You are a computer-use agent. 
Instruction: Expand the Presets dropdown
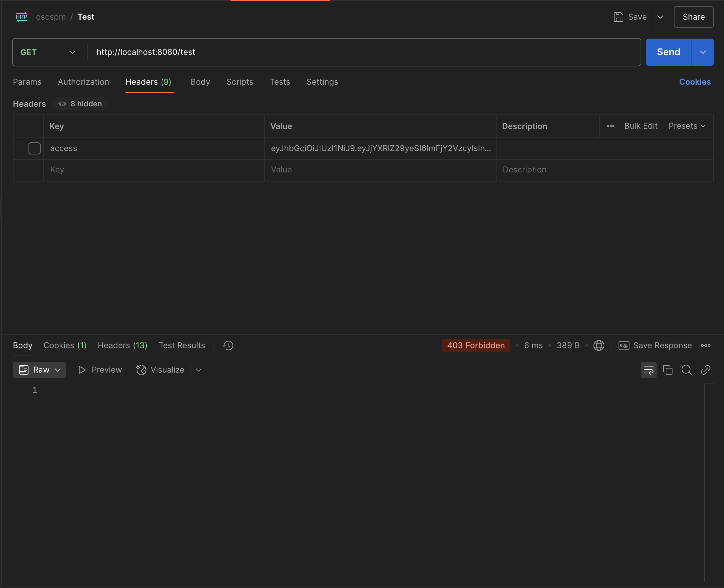[687, 126]
